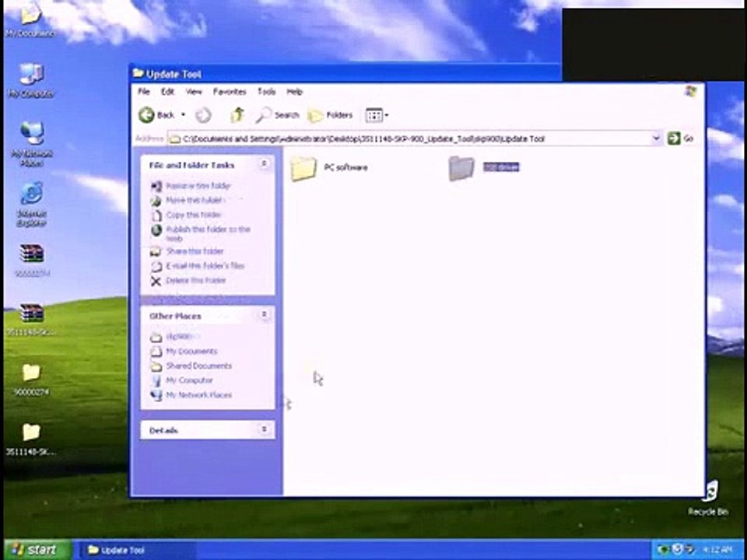This screenshot has width=747, height=560.
Task: Click the system tray icons
Action: (x=675, y=550)
